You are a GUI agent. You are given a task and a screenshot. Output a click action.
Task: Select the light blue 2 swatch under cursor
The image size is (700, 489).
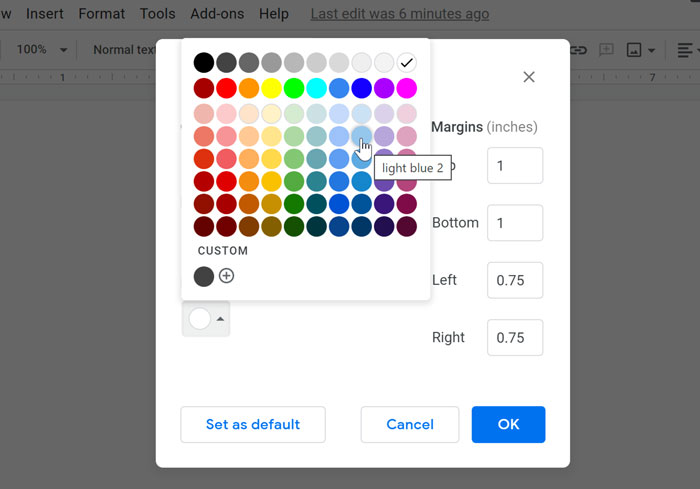tap(362, 136)
